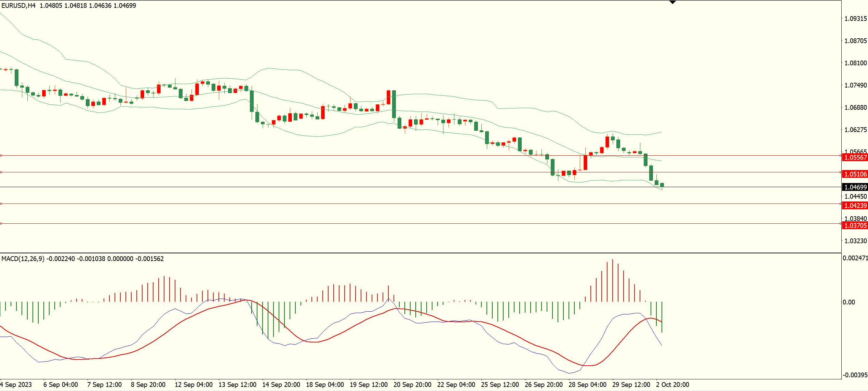Click the 6 Sep 04:00 time label
868x391 pixels.
(61, 385)
